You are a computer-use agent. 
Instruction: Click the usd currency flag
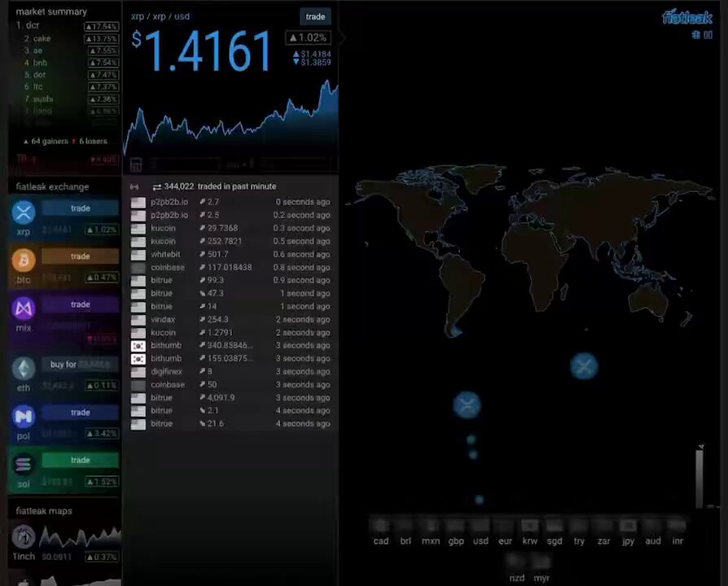(480, 525)
